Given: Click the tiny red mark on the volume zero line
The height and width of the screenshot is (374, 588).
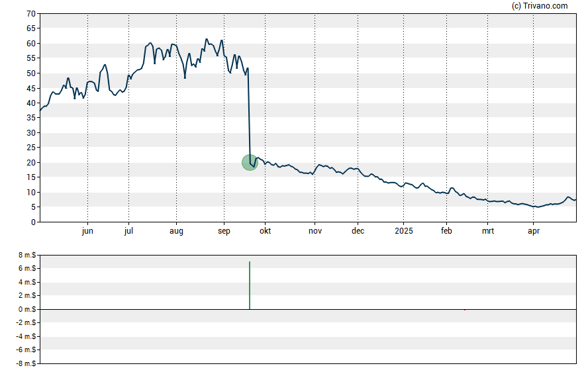Looking at the screenshot, I should (465, 310).
